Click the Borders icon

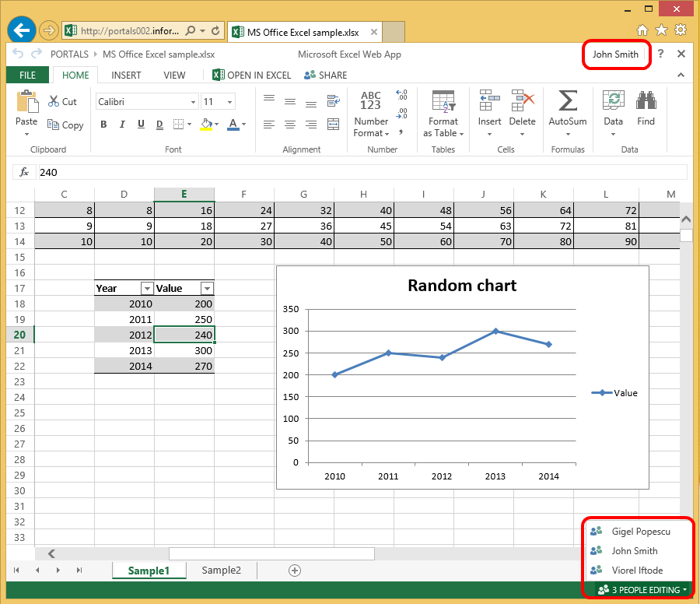pyautogui.click(x=178, y=125)
